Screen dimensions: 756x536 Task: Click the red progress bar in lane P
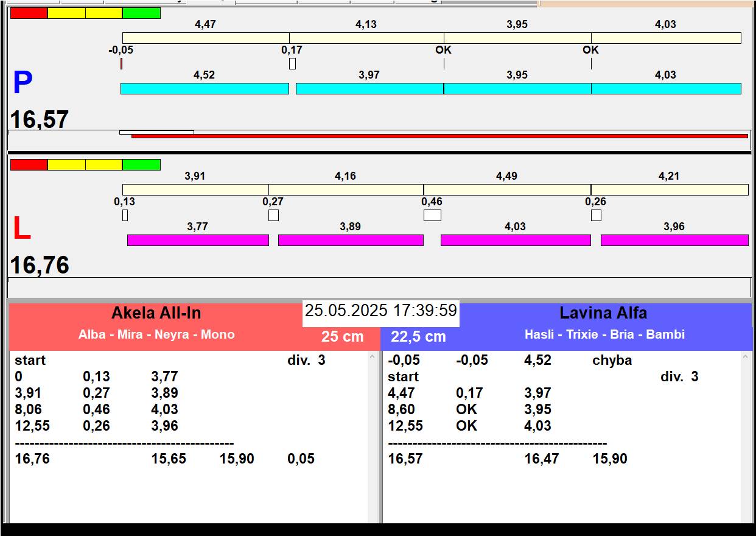(x=439, y=136)
